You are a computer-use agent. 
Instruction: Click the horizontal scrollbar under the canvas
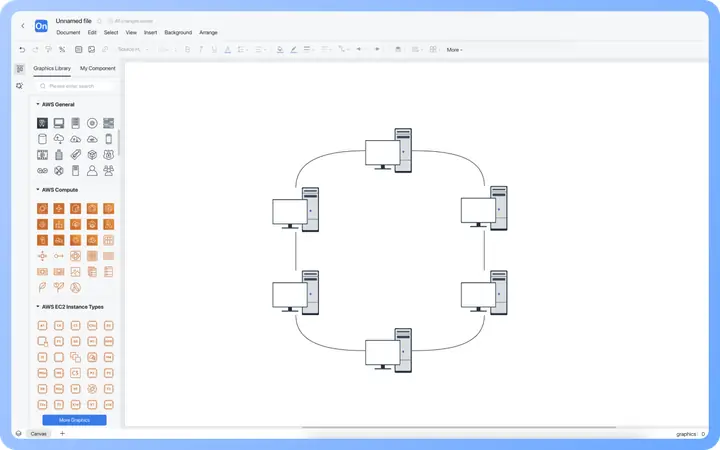point(458,428)
